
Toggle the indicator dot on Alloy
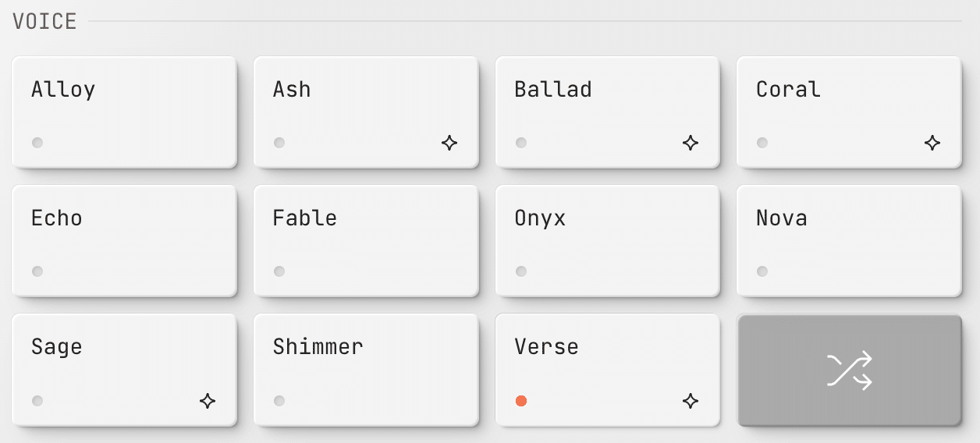coord(37,143)
